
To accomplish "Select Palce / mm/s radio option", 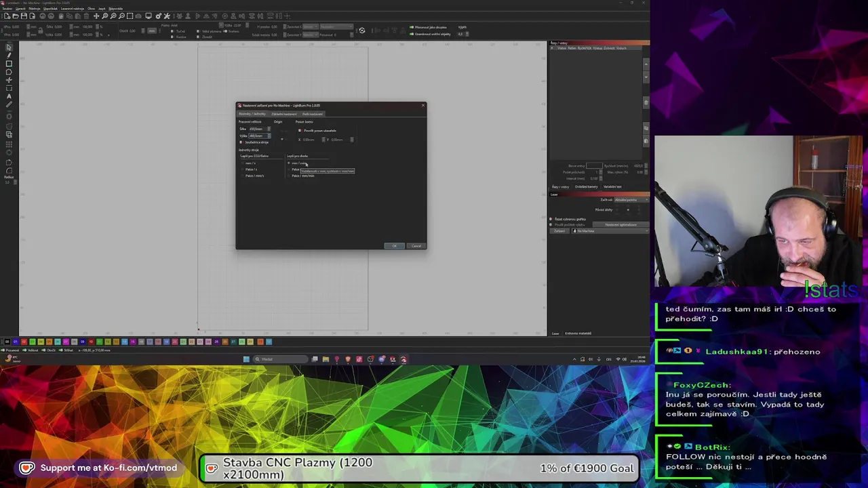I will pyautogui.click(x=242, y=176).
